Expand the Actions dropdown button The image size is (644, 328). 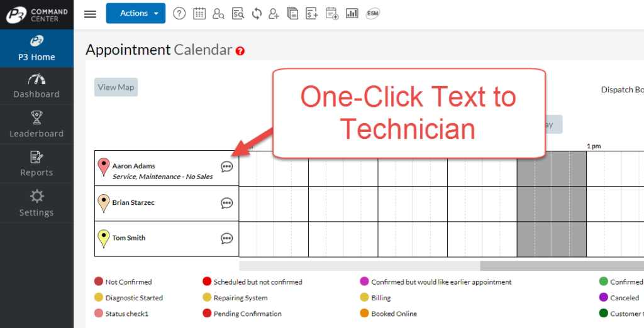coord(136,13)
